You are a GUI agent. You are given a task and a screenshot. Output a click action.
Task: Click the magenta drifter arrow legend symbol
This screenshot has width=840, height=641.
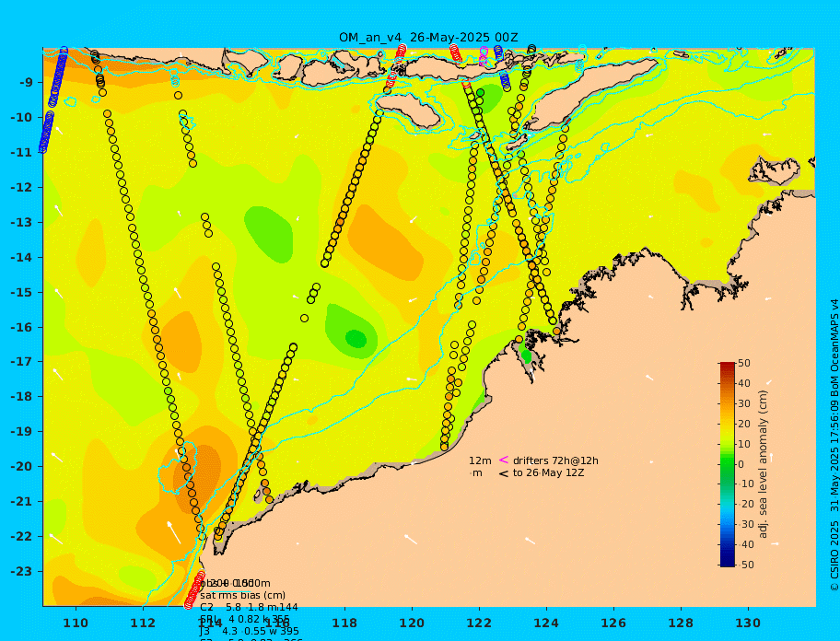[504, 460]
